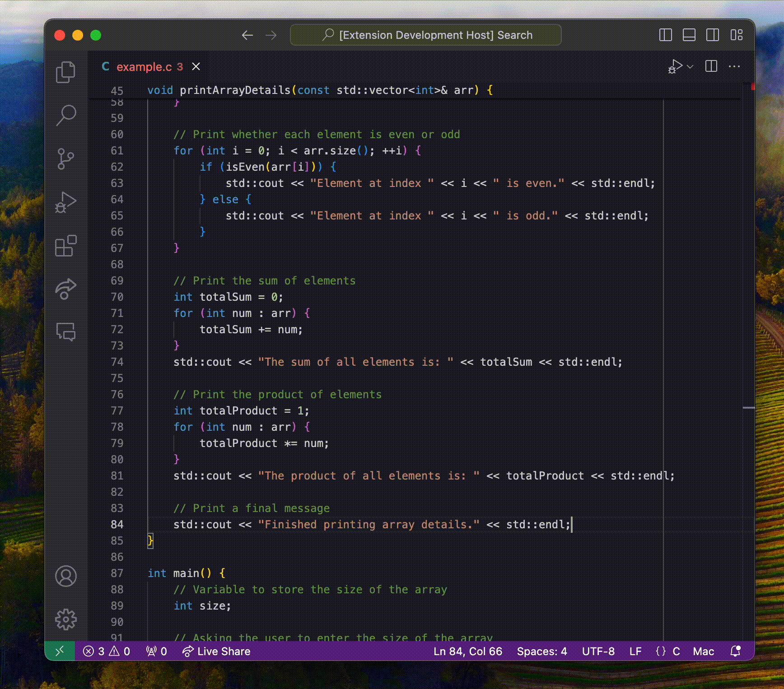Select the example.c editor tab
Viewport: 784px width, 689px height.
[149, 66]
